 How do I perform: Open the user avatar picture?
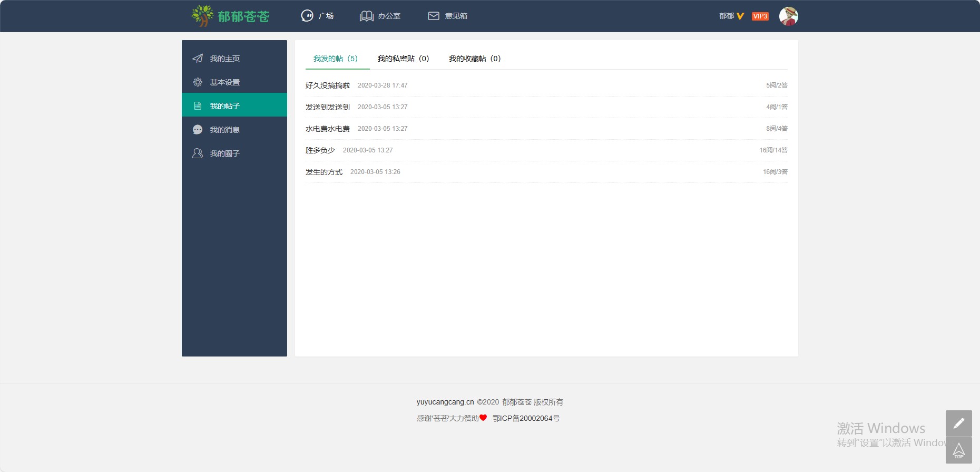(788, 16)
